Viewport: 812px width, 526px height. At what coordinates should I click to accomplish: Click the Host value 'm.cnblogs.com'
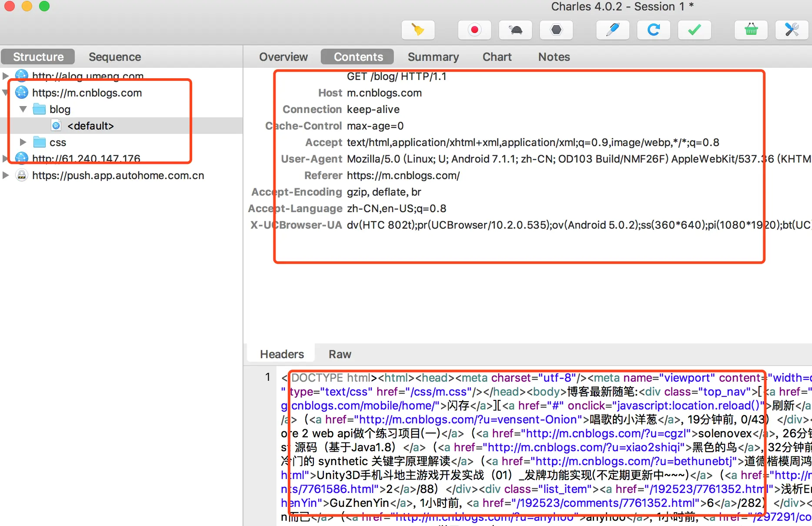[384, 93]
